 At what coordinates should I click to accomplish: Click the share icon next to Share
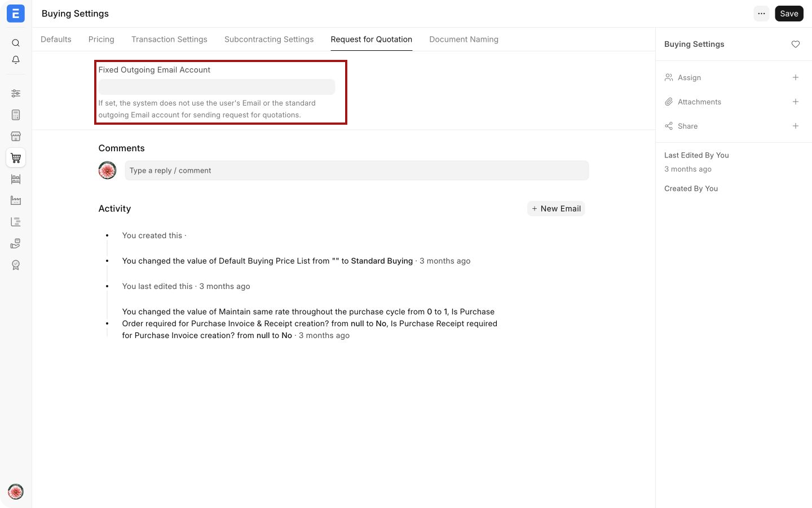point(669,126)
